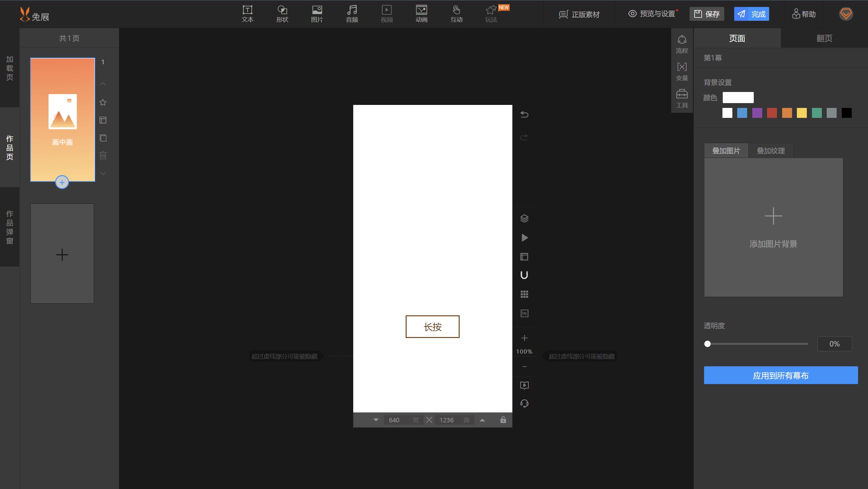Viewport: 868px width, 489px height.
Task: Click the undo arrow icon
Action: 524,114
